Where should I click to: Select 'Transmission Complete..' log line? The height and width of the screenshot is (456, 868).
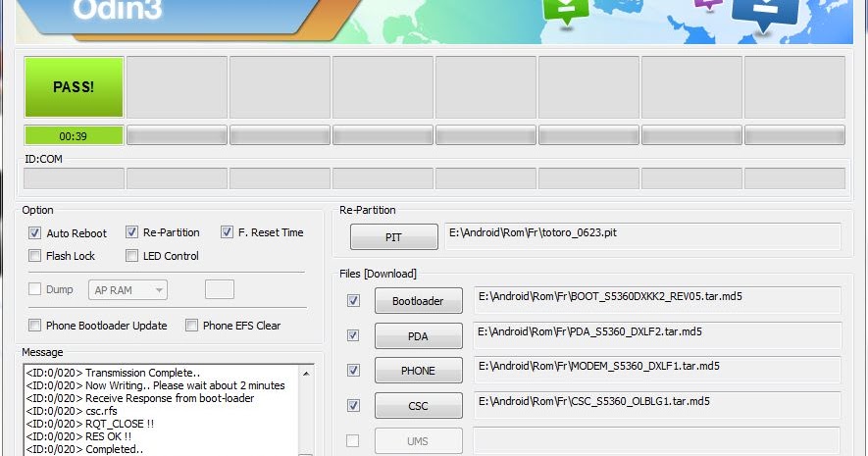[113, 373]
